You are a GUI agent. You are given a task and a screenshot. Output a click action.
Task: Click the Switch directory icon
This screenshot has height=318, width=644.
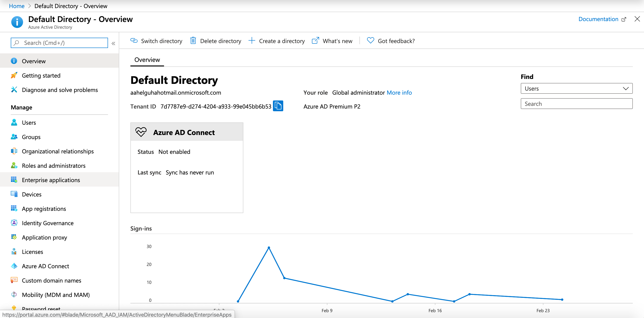coord(134,41)
